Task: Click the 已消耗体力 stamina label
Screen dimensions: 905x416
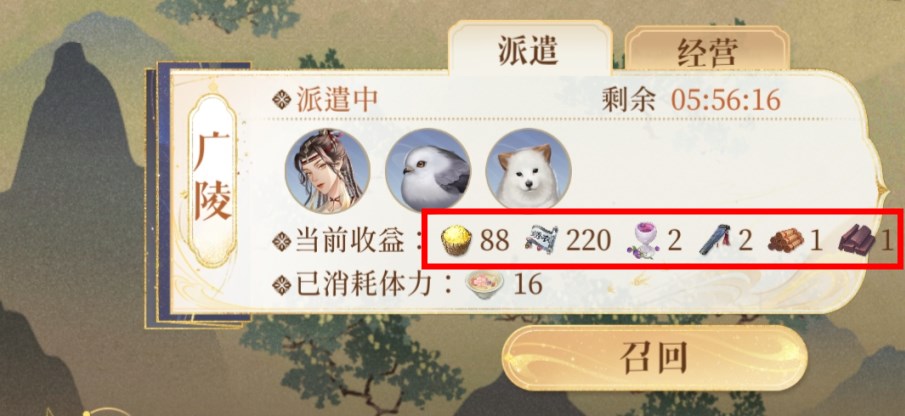Action: [x=367, y=284]
